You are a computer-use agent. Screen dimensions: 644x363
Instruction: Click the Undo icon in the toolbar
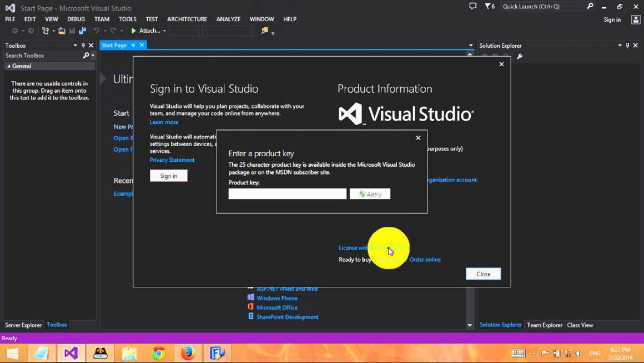[95, 31]
